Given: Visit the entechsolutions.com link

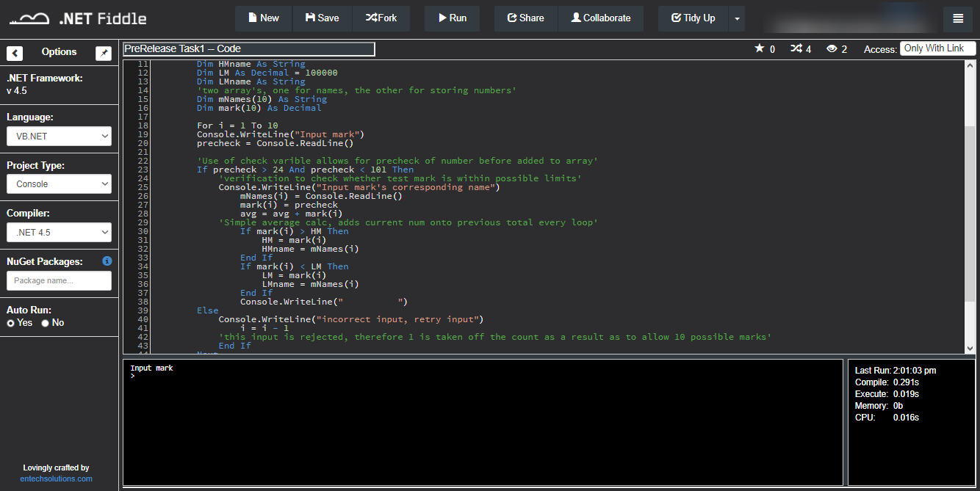Looking at the screenshot, I should [x=56, y=478].
